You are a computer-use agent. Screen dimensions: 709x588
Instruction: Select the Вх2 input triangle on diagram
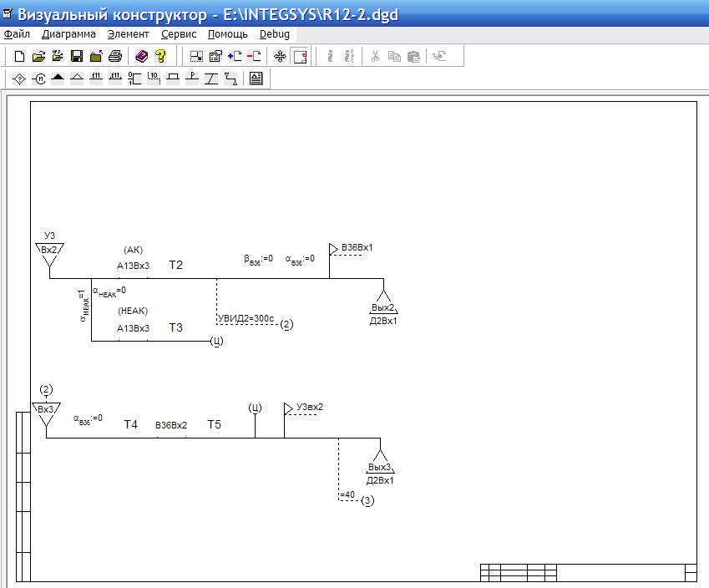[49, 252]
